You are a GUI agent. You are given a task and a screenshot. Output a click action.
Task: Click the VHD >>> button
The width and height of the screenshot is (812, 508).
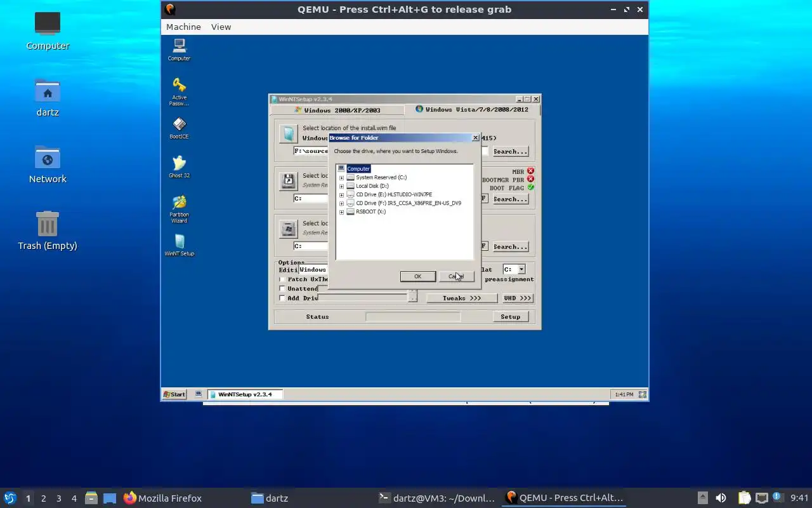[517, 298]
